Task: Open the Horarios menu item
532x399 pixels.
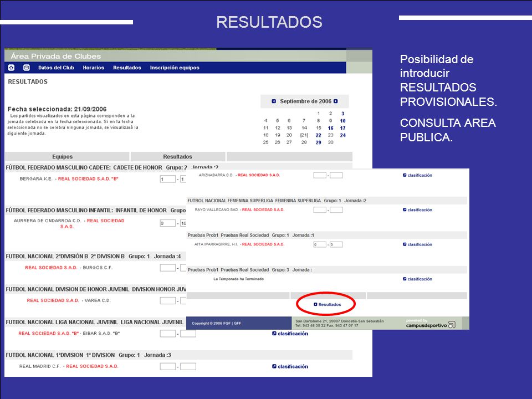Action: (93, 68)
